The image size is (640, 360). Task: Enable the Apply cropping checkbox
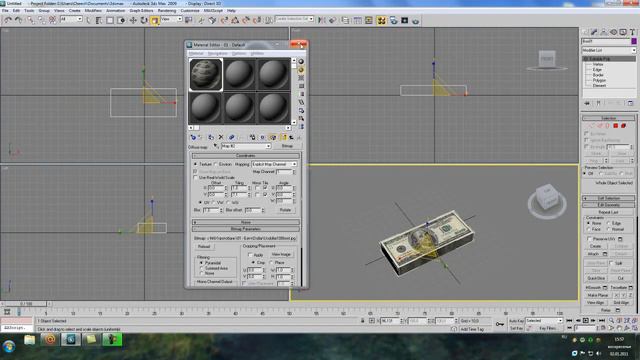250,255
